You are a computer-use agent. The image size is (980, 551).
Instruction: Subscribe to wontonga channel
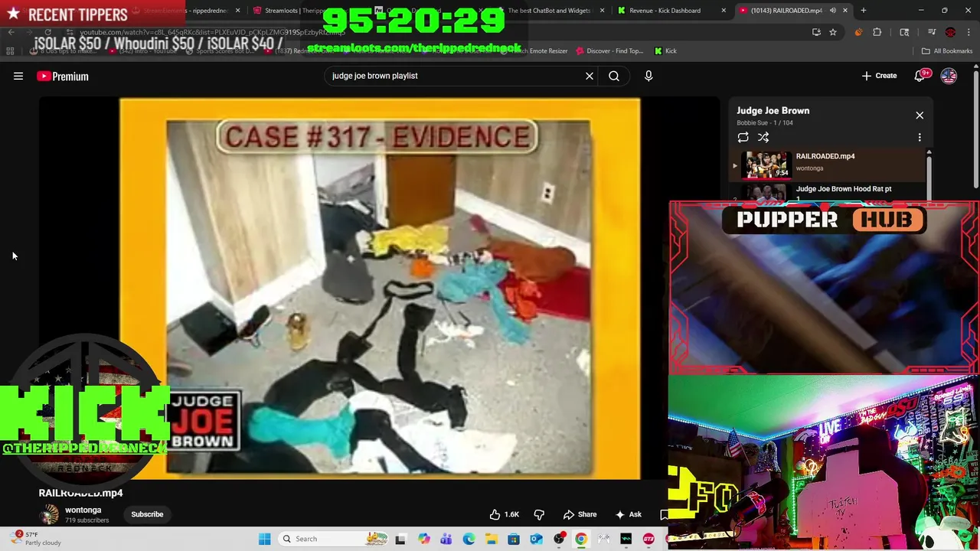click(x=147, y=514)
